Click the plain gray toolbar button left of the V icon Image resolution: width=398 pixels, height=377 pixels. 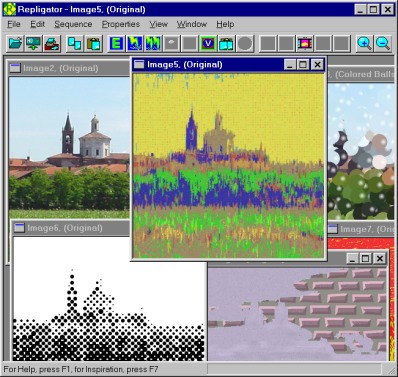[190, 44]
